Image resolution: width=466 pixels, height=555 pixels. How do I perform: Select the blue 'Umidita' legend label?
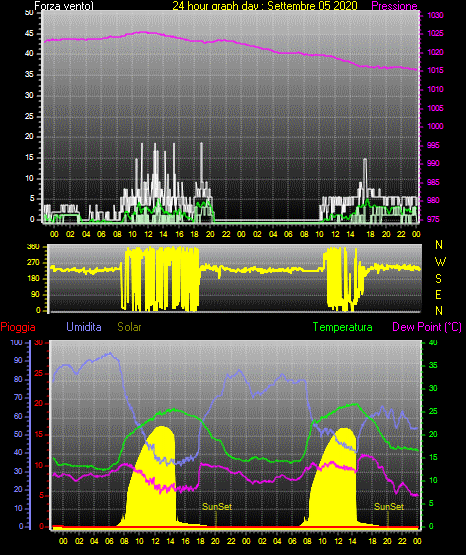coord(84,327)
